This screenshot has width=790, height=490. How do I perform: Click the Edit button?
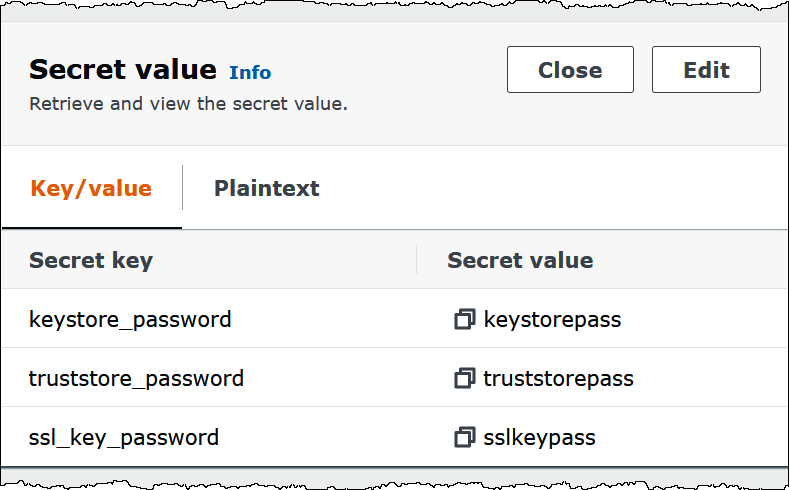706,70
